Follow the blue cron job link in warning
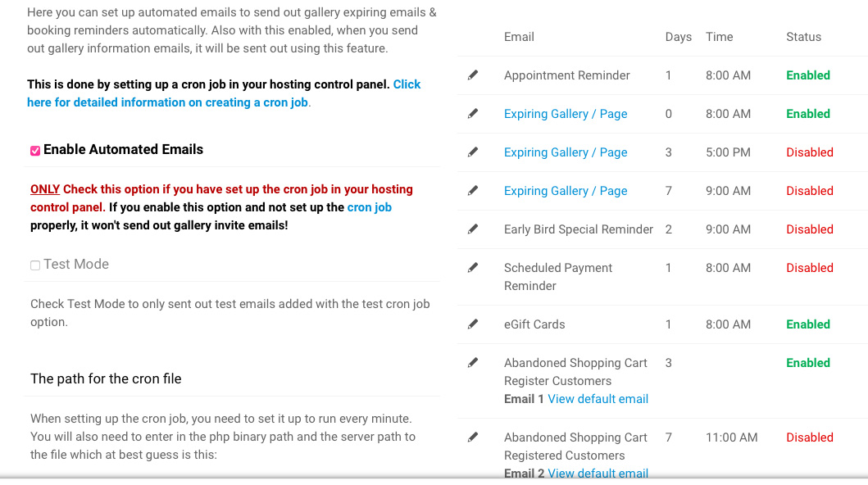Screen dimensions: 868x485 369,207
